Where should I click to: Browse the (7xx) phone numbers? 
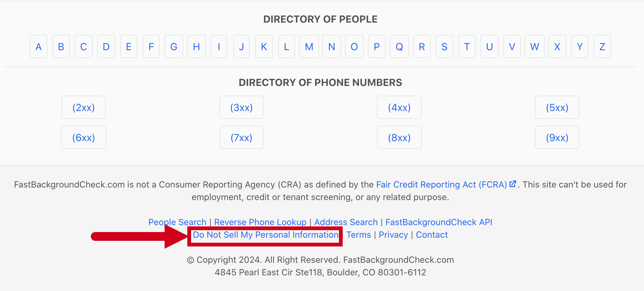[241, 137]
